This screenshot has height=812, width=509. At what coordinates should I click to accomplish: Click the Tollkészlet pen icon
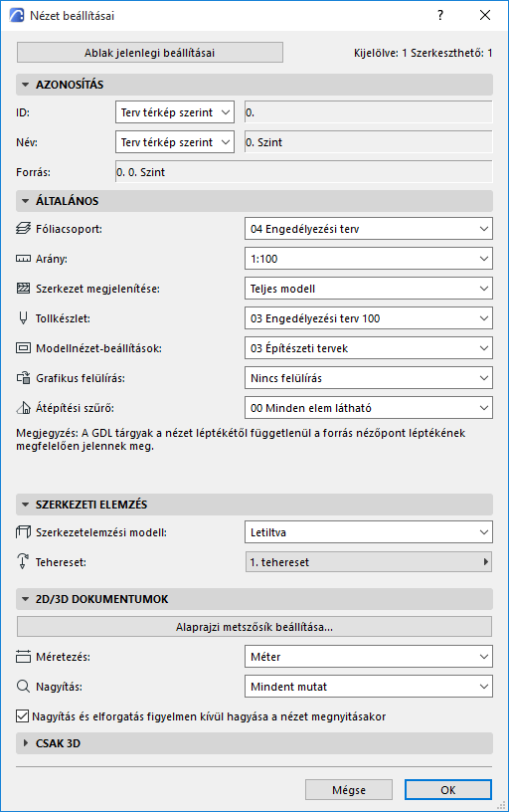pos(23,318)
